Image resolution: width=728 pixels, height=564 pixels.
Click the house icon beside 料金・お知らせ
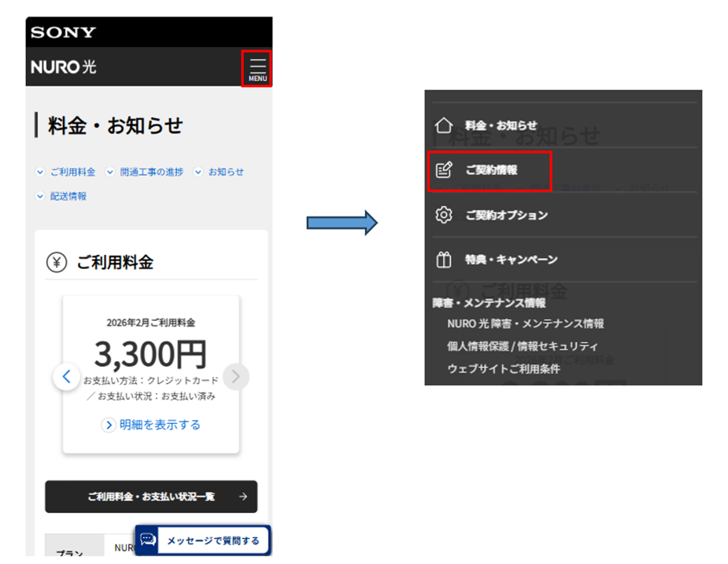(x=444, y=125)
